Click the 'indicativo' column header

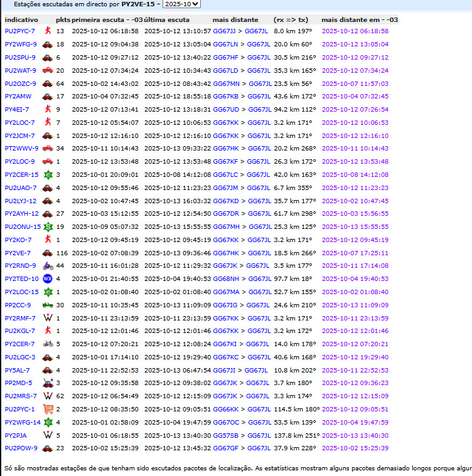[x=21, y=19]
